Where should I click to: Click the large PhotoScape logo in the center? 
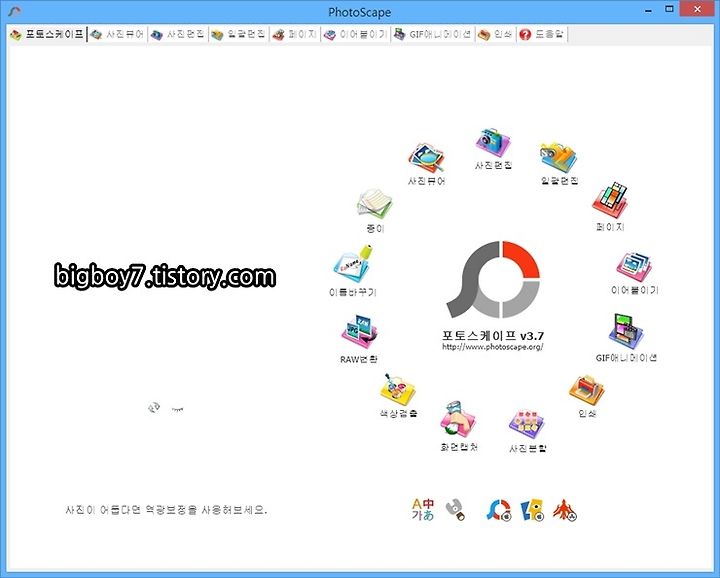tap(493, 279)
